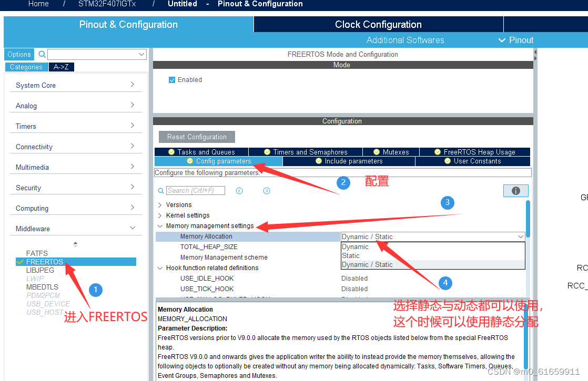Select Memory Management scheme parameter row

click(x=224, y=258)
